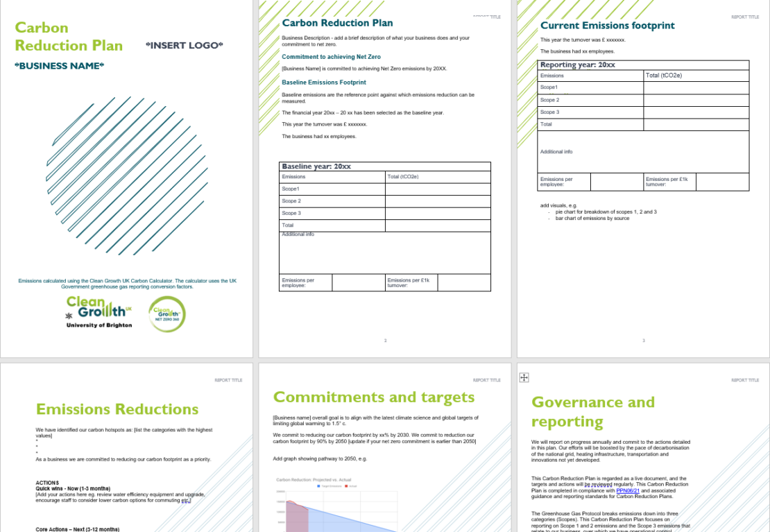770x532 pixels.
Task: Select the red Actual legend marker on the chart
Action: pyautogui.click(x=346, y=486)
